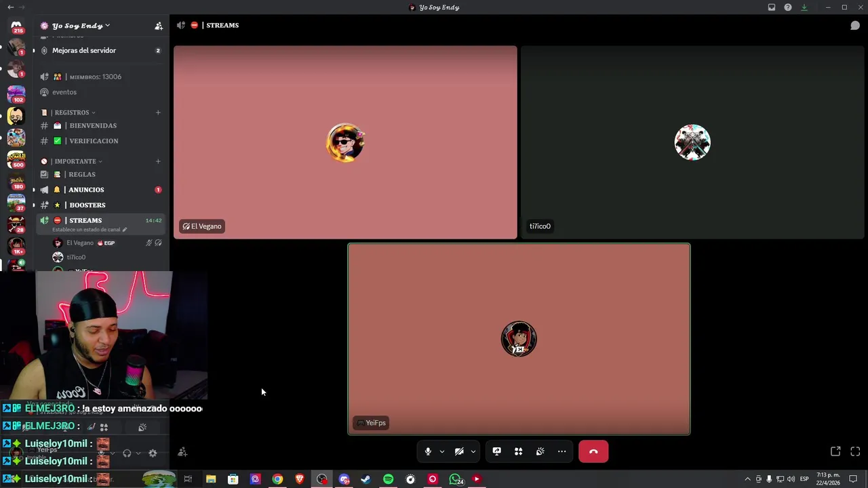The height and width of the screenshot is (488, 868).
Task: Toggle the microphone mute in call controls
Action: point(428,451)
